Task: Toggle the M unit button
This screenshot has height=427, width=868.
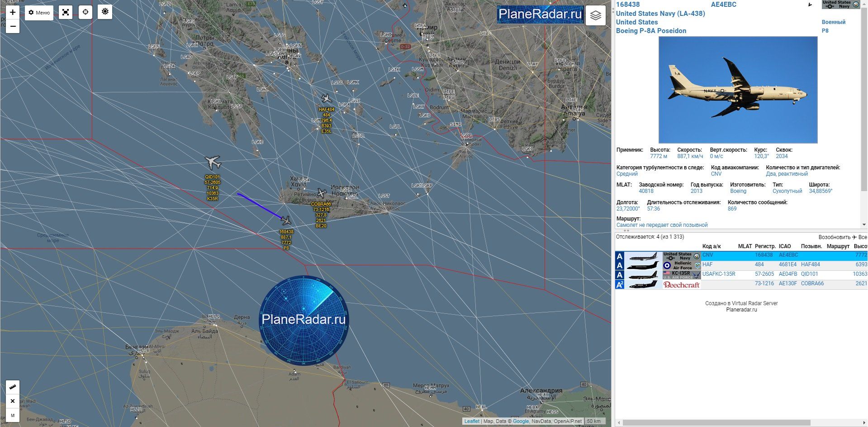Action: point(13,415)
